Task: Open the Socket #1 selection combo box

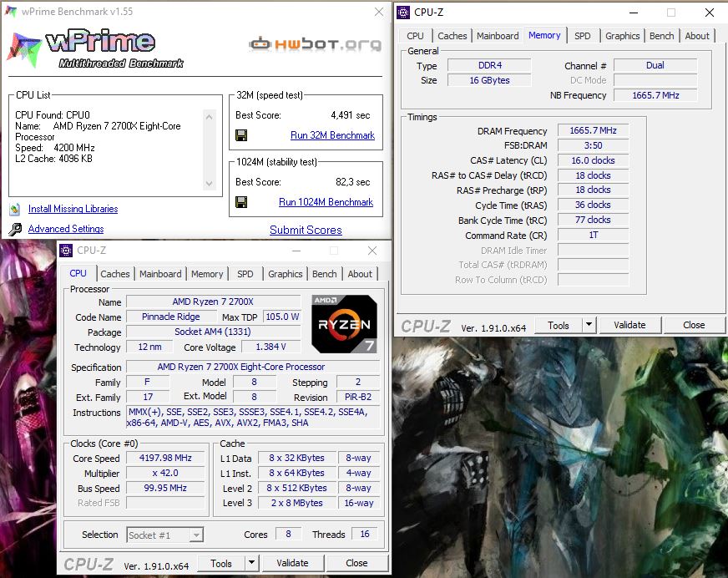Action: (164, 535)
